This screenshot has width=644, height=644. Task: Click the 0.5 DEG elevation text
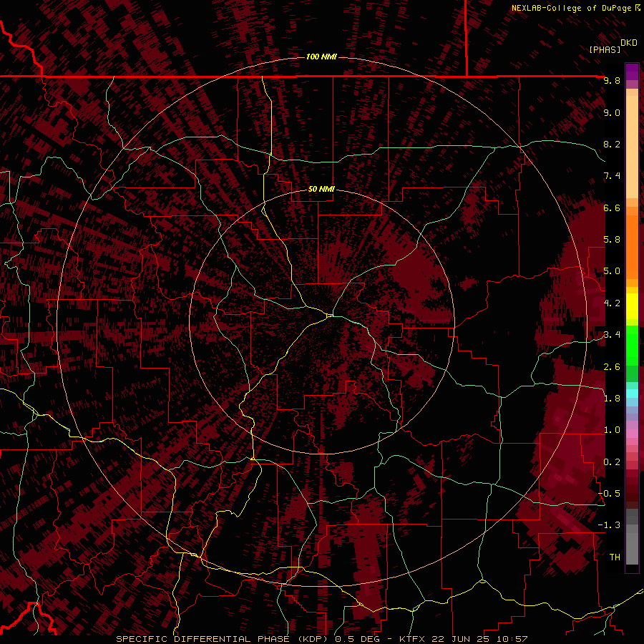point(358,639)
